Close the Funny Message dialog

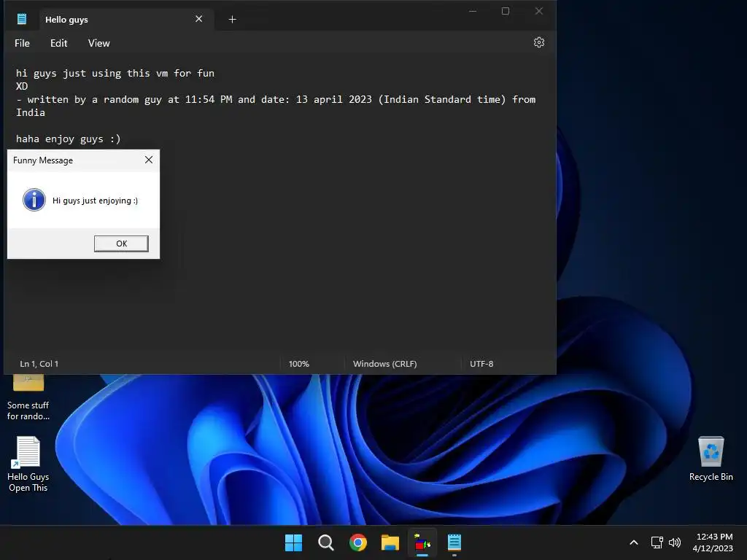[149, 160]
